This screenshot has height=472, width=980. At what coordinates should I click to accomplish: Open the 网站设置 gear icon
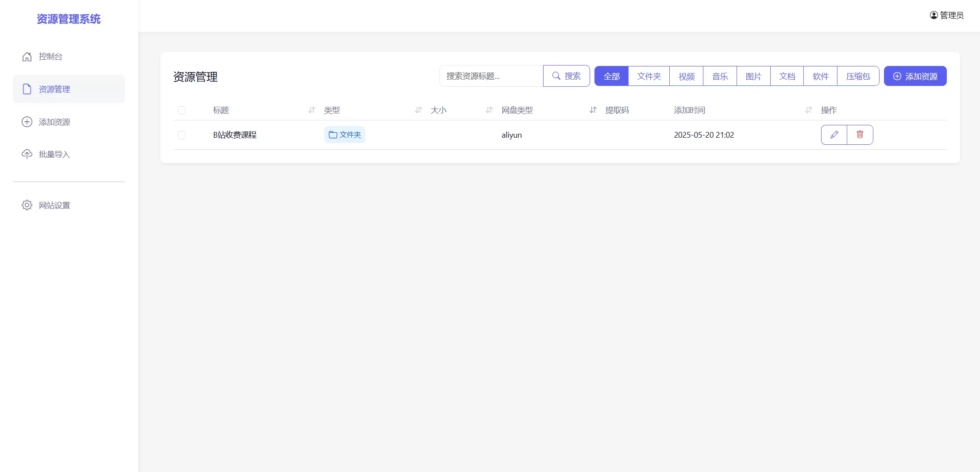27,205
